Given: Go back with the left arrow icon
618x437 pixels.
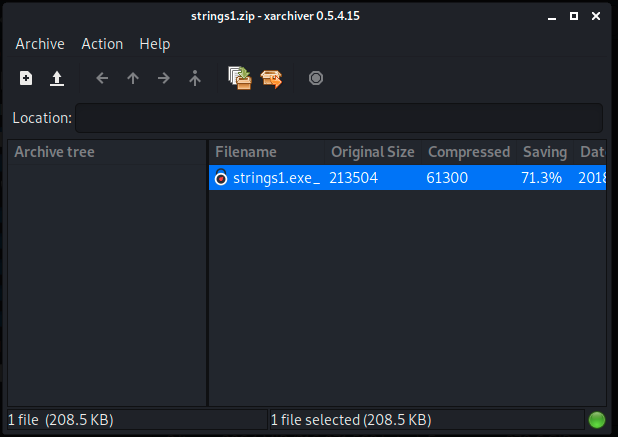Looking at the screenshot, I should (x=102, y=78).
